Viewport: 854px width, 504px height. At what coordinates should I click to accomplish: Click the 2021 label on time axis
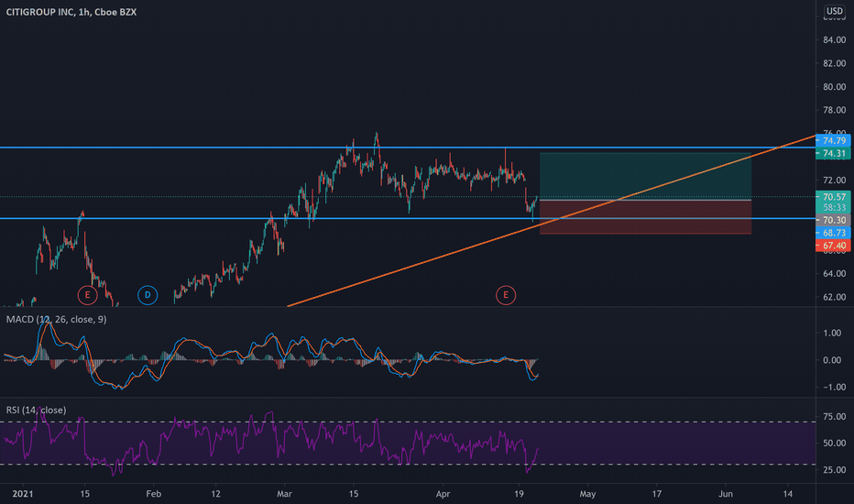tap(23, 494)
